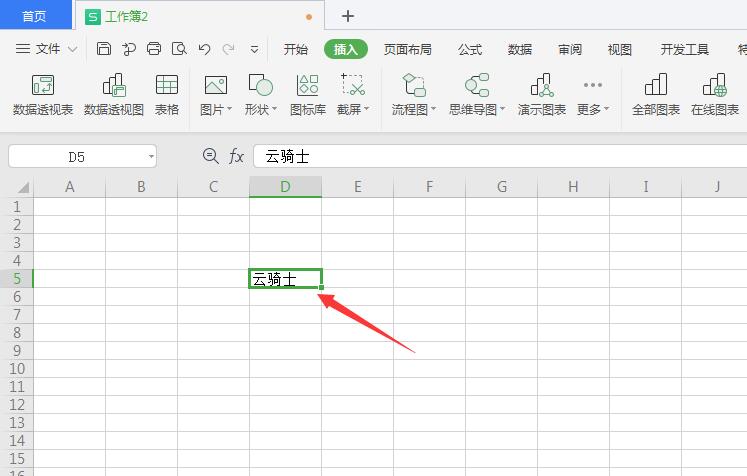Image resolution: width=747 pixels, height=476 pixels.
Task: Expand the More (更多) dropdown arrow
Action: pos(606,109)
